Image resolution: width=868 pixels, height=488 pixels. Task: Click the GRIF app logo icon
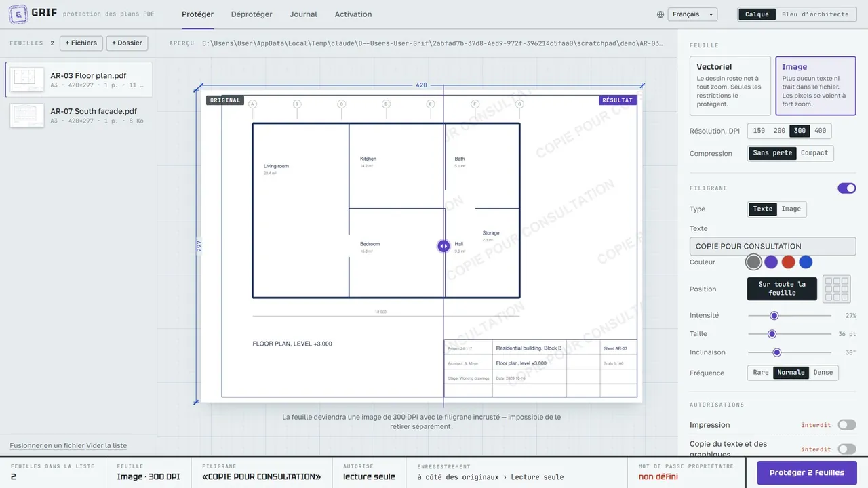(x=18, y=14)
